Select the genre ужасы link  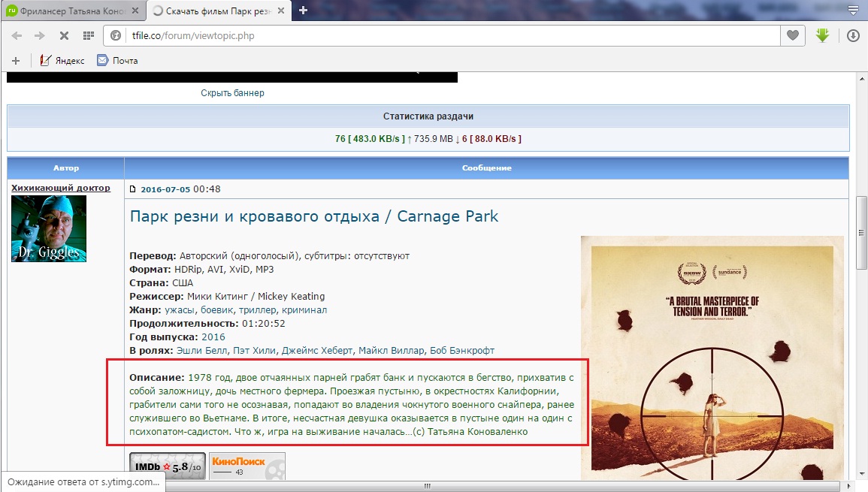pyautogui.click(x=180, y=310)
